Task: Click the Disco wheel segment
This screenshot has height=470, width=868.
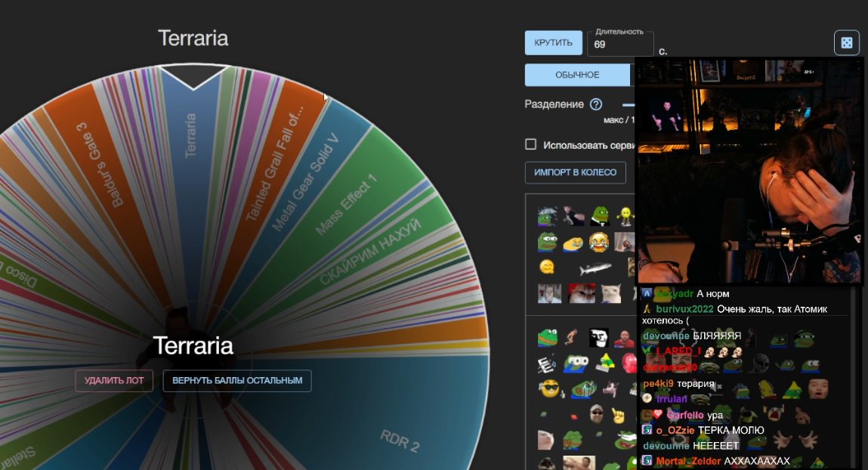Action: [x=20, y=276]
